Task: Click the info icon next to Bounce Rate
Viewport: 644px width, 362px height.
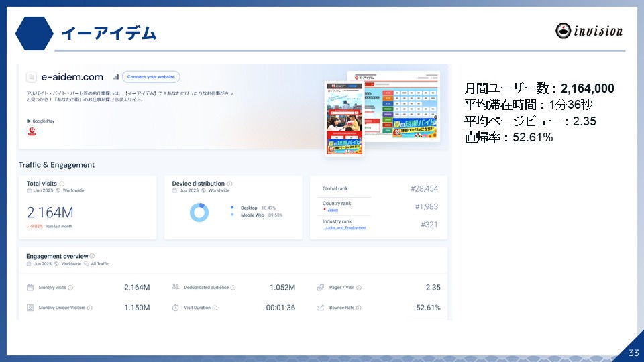Action: coord(358,308)
